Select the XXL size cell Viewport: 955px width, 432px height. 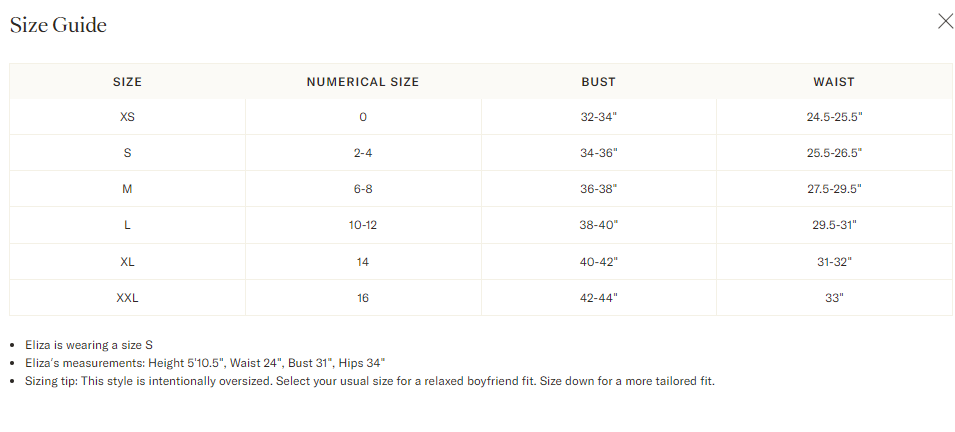pos(127,298)
